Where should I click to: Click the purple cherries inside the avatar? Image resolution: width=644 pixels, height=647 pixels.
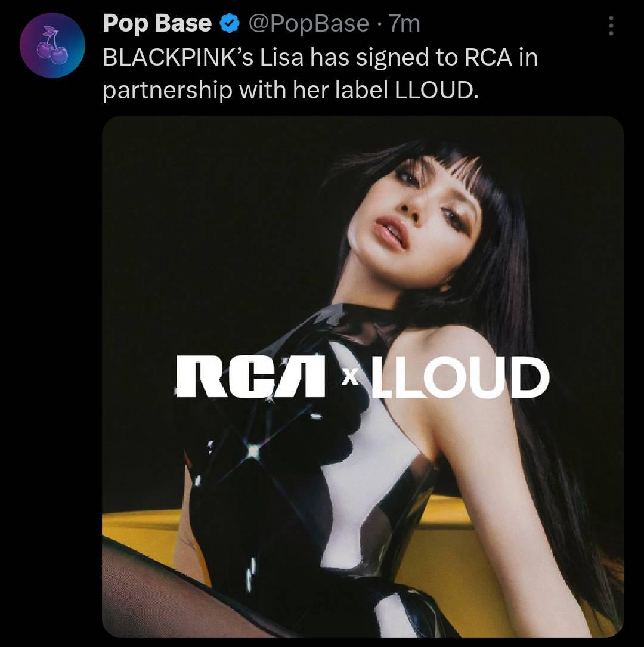(x=52, y=48)
